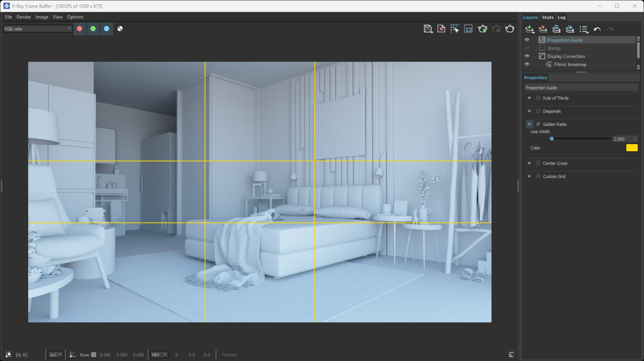Click the V-Ray logo in the title bar
Screen dimensions: 644x361
(6, 6)
